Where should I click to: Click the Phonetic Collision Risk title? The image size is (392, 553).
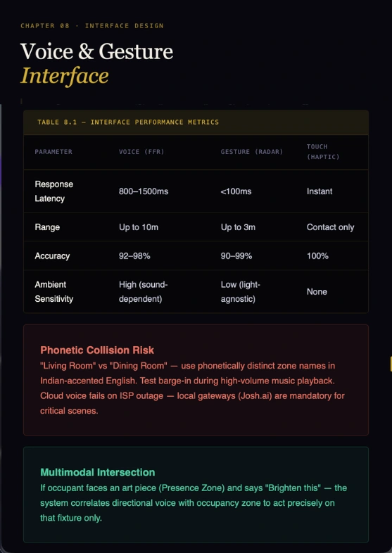[97, 350]
